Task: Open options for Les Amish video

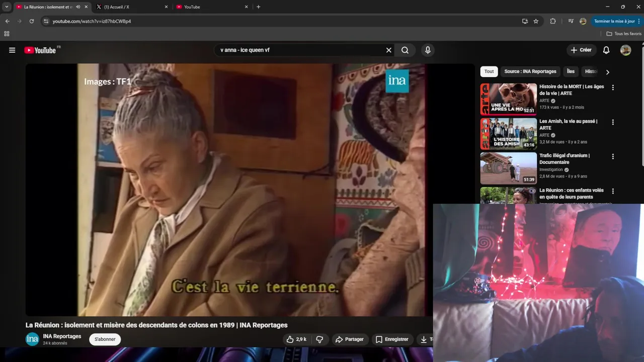Action: (x=613, y=122)
